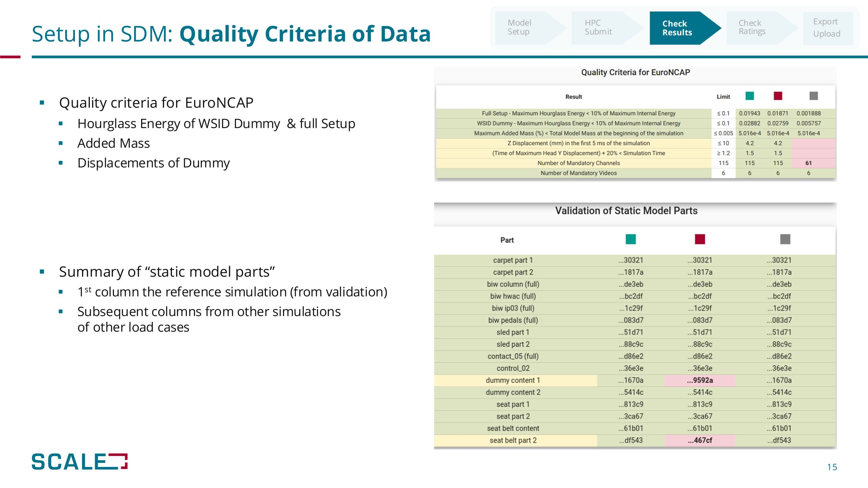This screenshot has height=488, width=868.
Task: Click the bullet 'Summary of static model parts'
Action: tap(167, 272)
